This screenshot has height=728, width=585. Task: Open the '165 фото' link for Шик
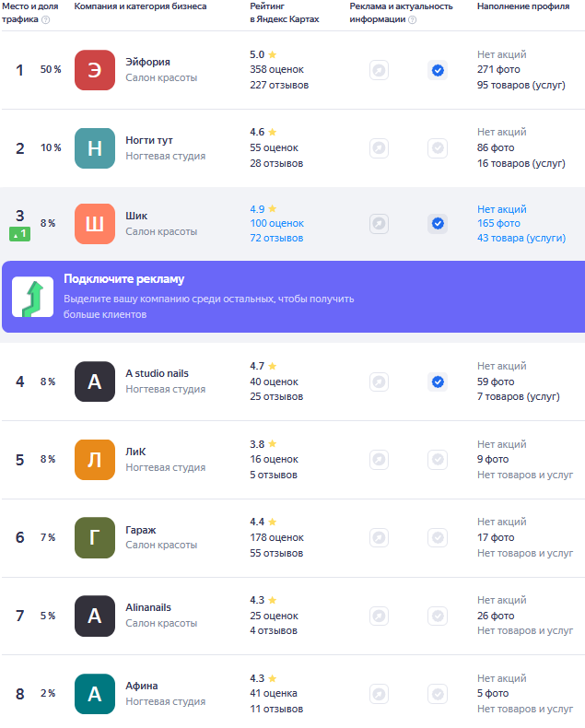click(x=498, y=223)
